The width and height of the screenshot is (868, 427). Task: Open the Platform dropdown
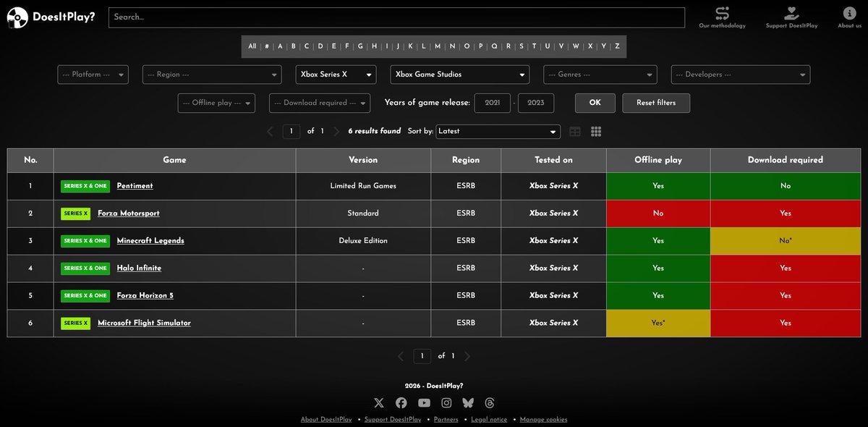pos(93,75)
